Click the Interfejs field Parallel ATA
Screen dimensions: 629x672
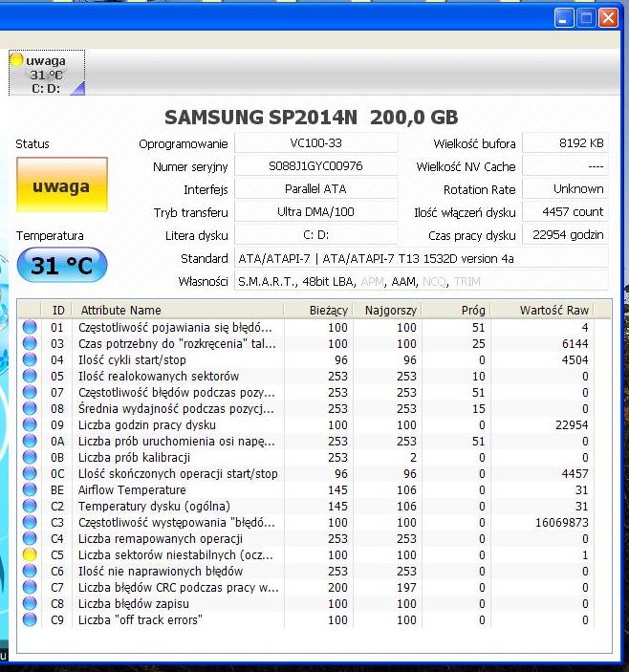pyautogui.click(x=316, y=189)
